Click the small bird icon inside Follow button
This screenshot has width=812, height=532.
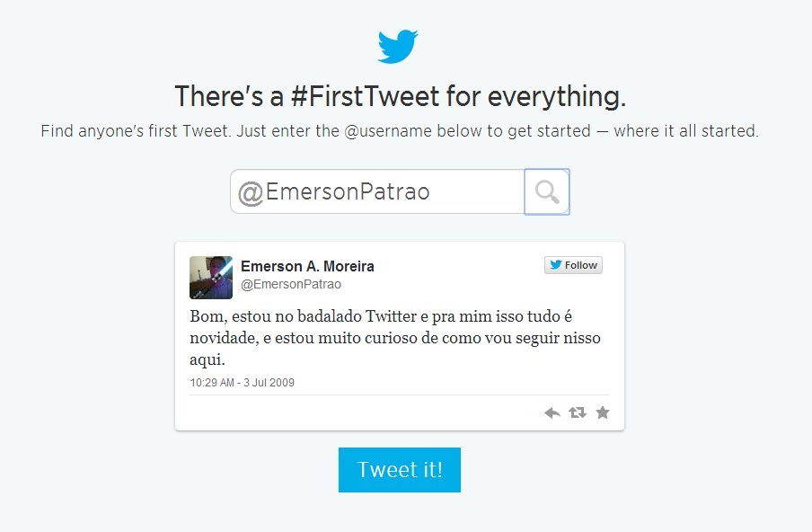pos(556,265)
